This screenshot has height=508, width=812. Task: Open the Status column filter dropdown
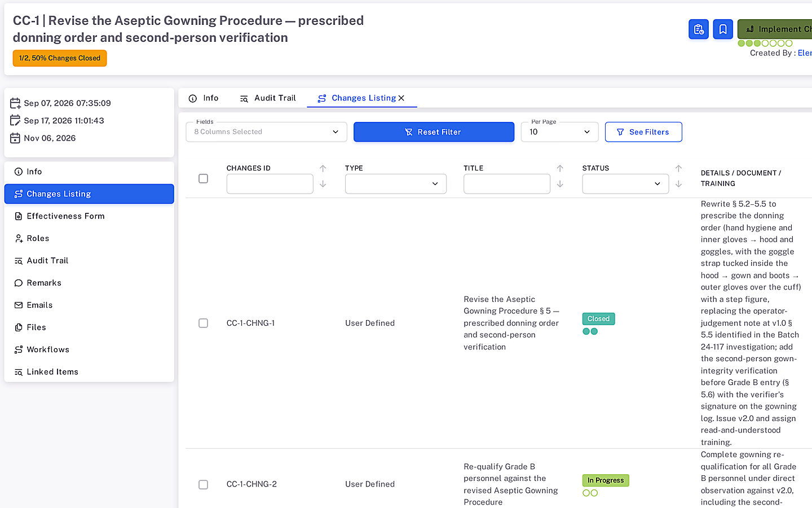[625, 184]
